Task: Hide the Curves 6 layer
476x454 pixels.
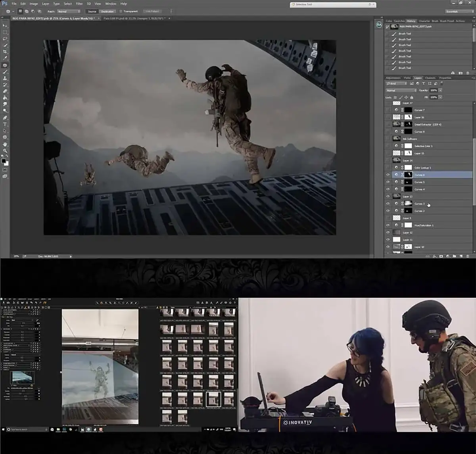Action: pos(388,175)
